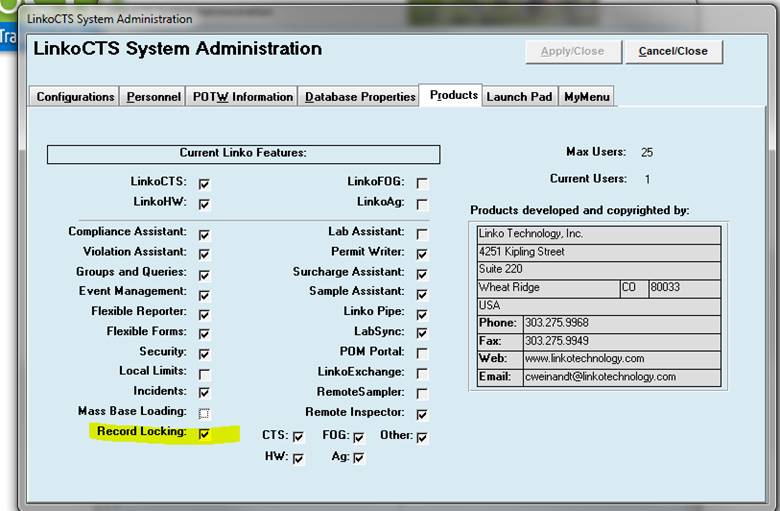The width and height of the screenshot is (780, 511).
Task: Click the www.linkotechnology.com Web field
Action: 621,359
